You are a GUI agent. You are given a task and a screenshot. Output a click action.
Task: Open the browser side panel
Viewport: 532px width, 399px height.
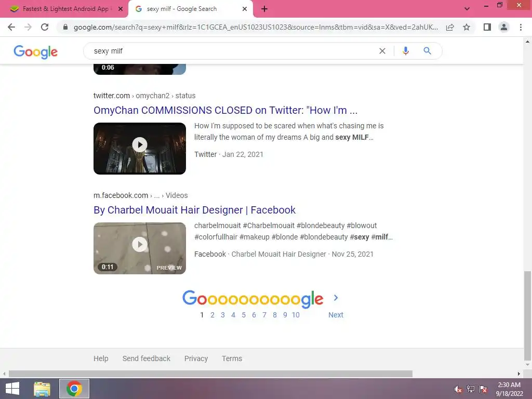(487, 27)
